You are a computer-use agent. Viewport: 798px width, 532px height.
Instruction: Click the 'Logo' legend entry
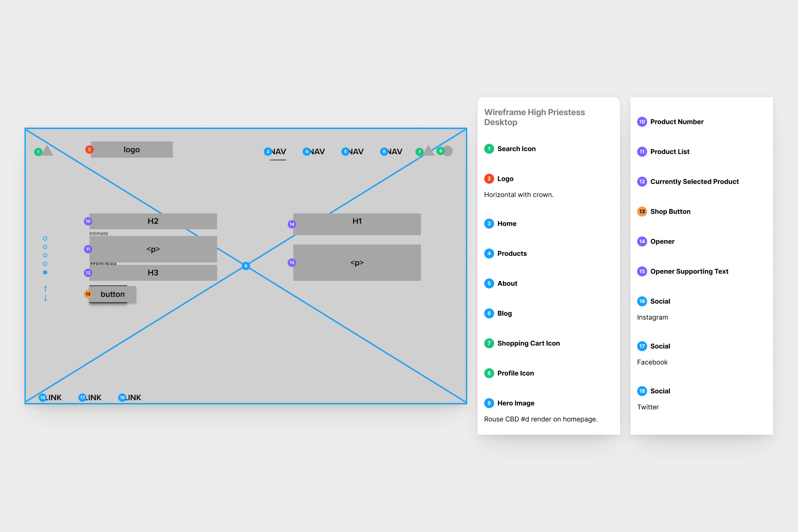[x=505, y=179]
